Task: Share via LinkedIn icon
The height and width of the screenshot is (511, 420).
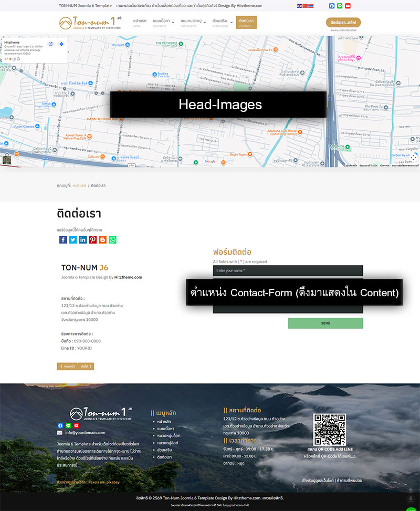Action: coord(83,239)
